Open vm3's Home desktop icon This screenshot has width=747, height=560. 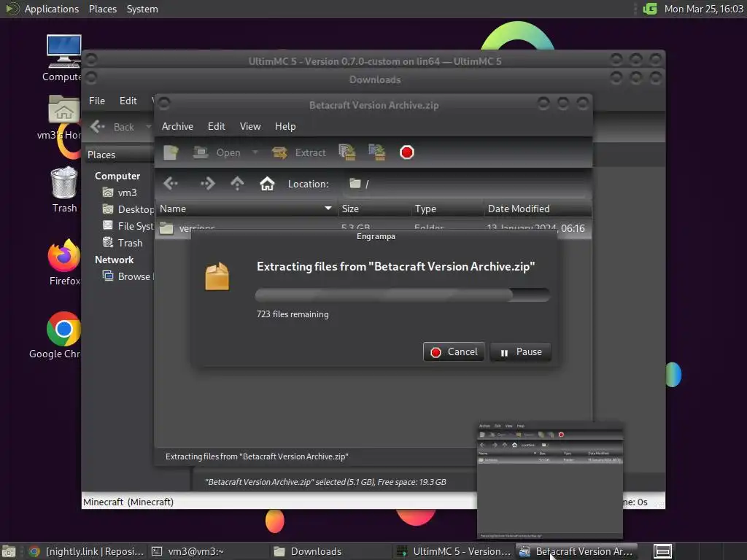click(x=61, y=117)
